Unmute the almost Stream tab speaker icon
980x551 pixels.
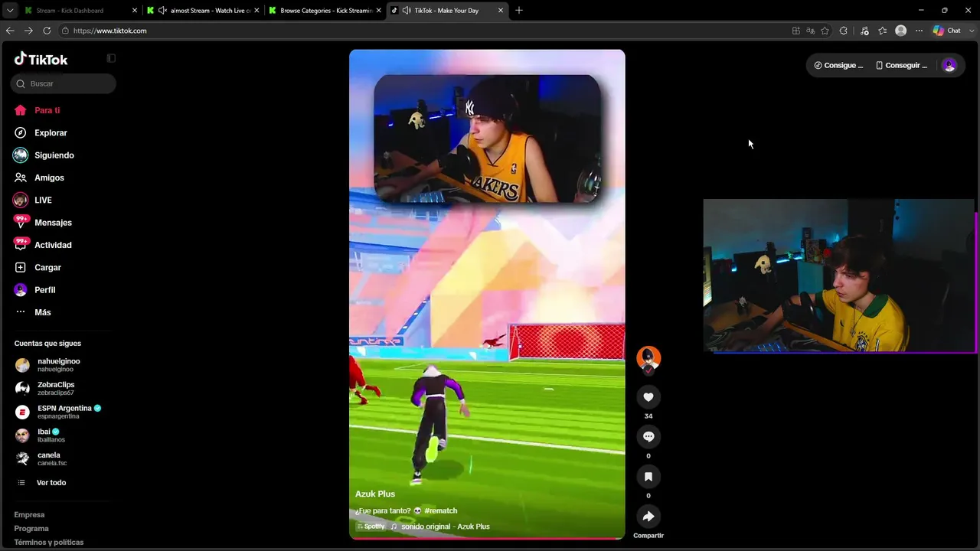(162, 11)
